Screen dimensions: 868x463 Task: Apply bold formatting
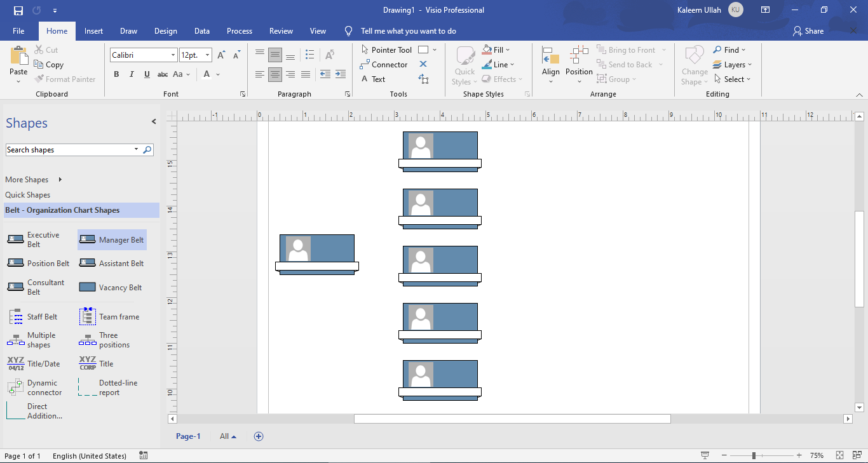116,74
